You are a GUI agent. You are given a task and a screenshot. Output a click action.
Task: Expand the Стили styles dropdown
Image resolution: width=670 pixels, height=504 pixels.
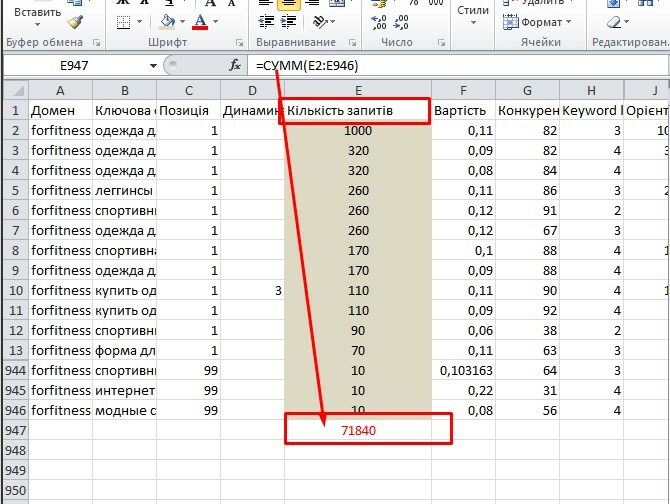[473, 22]
